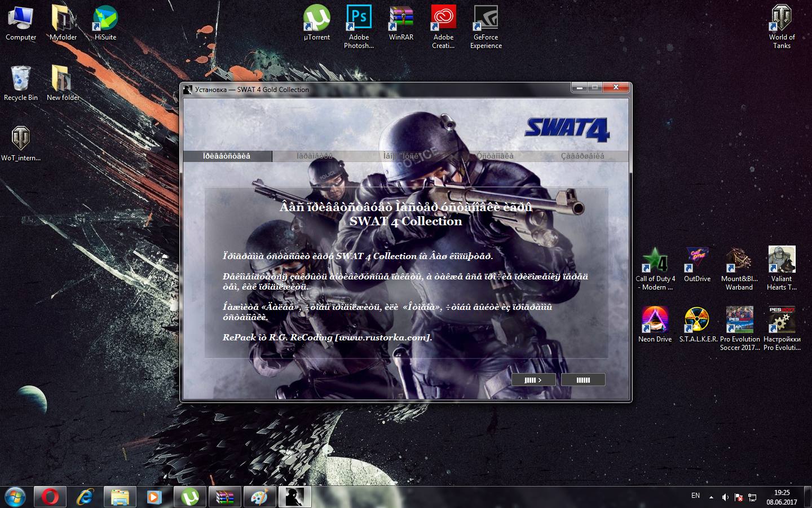Viewport: 812px width, 508px height.
Task: Click the EN language indicator in the taskbar
Action: click(x=695, y=496)
